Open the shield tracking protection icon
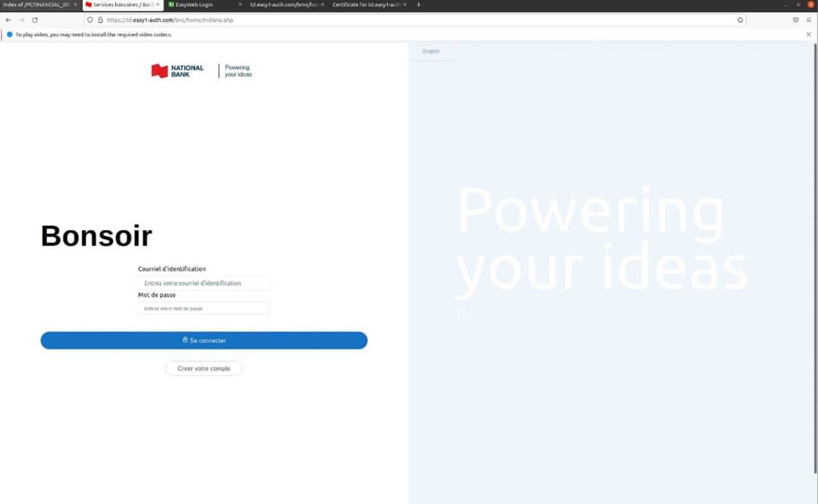 pyautogui.click(x=90, y=20)
